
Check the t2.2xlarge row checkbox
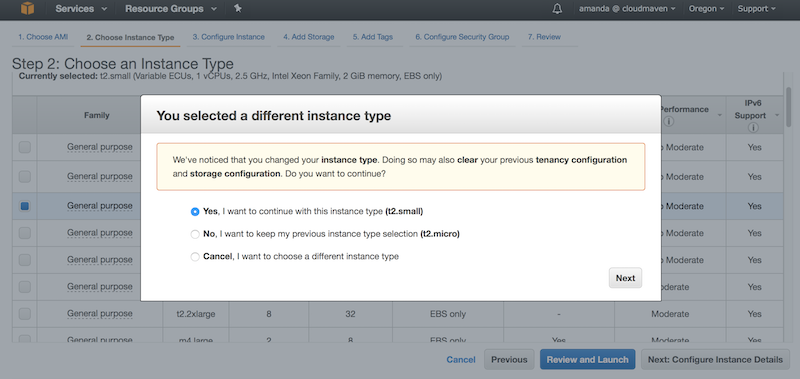click(x=24, y=314)
